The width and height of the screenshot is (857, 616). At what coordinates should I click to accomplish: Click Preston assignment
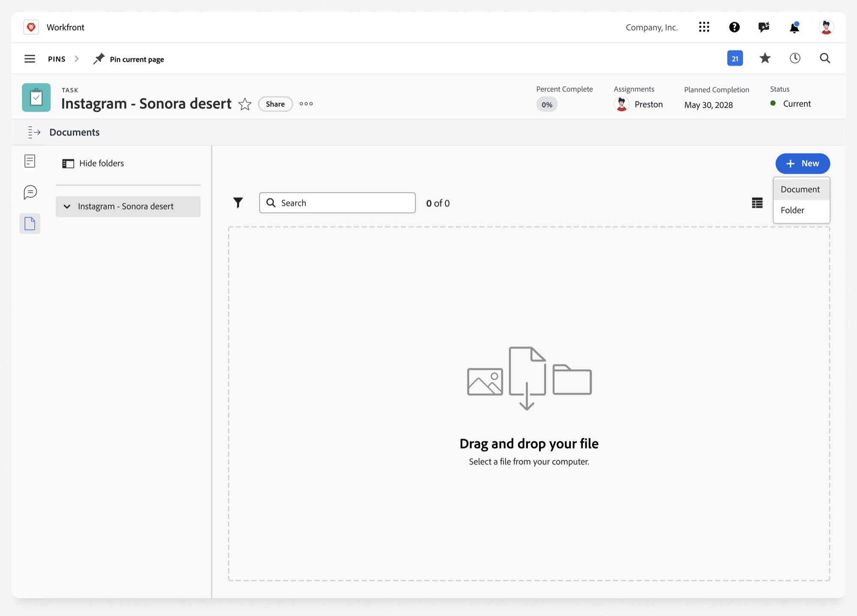[x=638, y=104]
